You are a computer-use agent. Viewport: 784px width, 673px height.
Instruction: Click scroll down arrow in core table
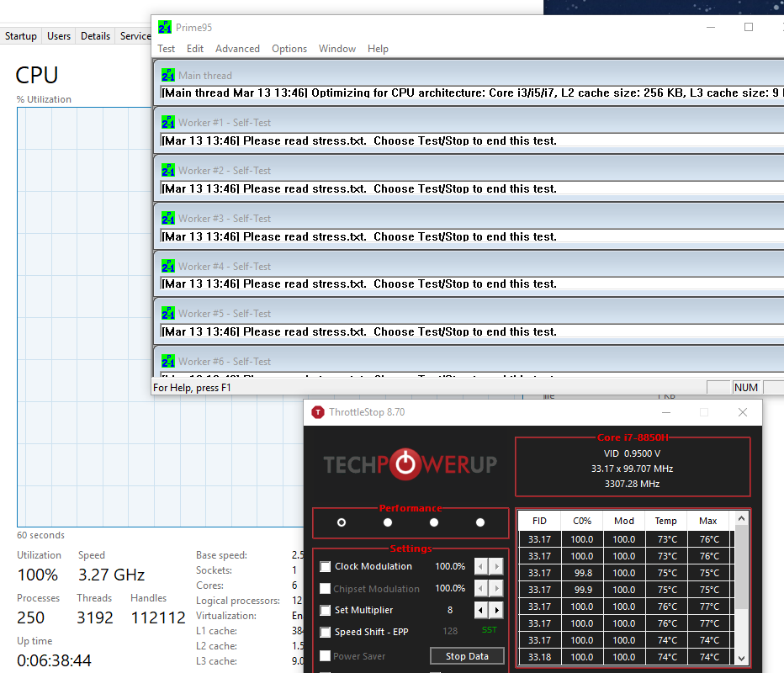pyautogui.click(x=741, y=659)
